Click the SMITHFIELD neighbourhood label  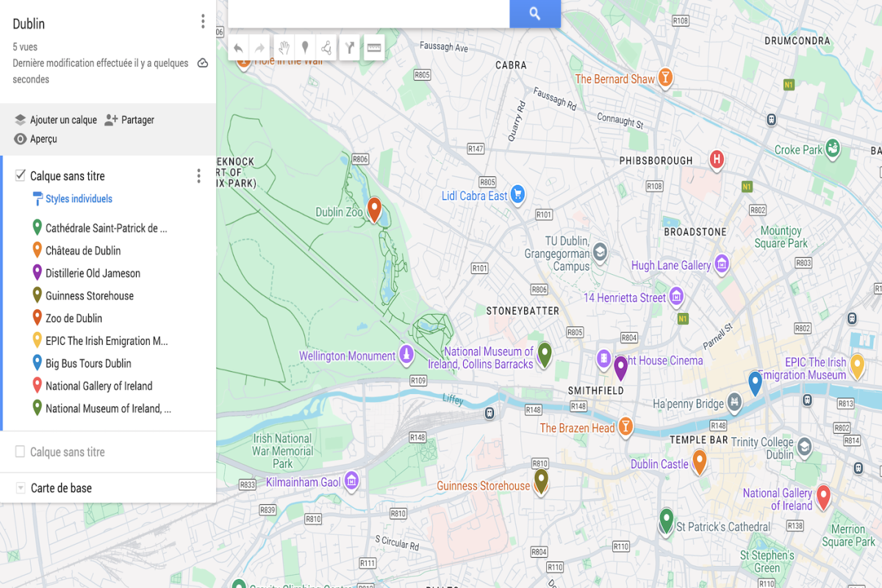596,390
